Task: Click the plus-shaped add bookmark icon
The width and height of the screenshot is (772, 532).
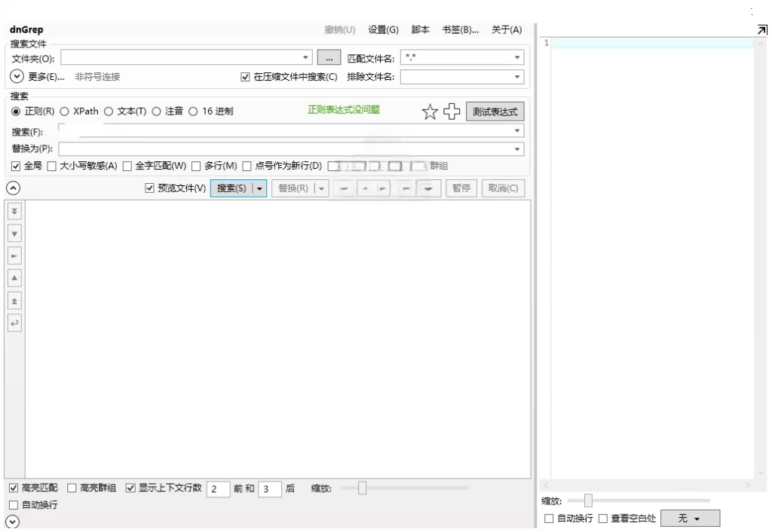Action: point(451,112)
